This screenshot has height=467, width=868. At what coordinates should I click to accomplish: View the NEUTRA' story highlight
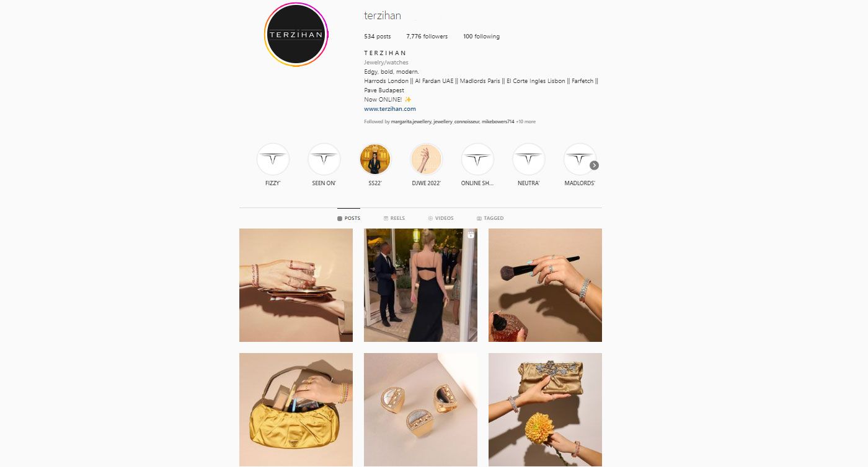(529, 159)
